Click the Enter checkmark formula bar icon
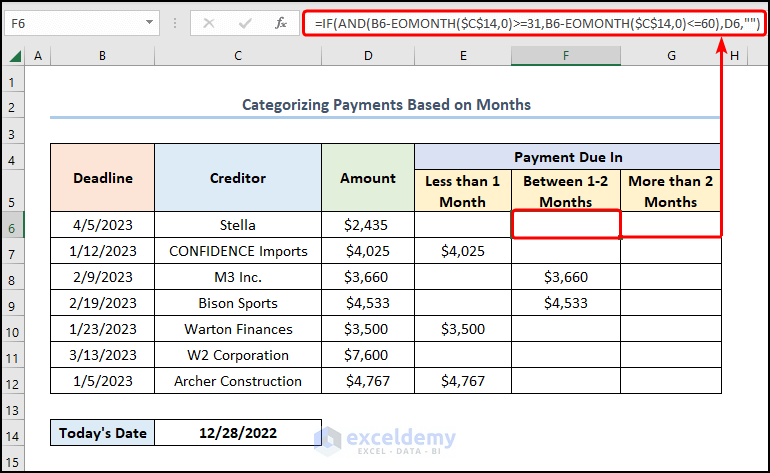 click(x=245, y=23)
